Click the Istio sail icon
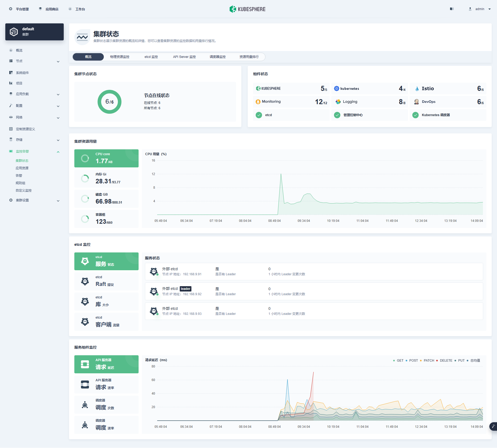 (x=417, y=88)
